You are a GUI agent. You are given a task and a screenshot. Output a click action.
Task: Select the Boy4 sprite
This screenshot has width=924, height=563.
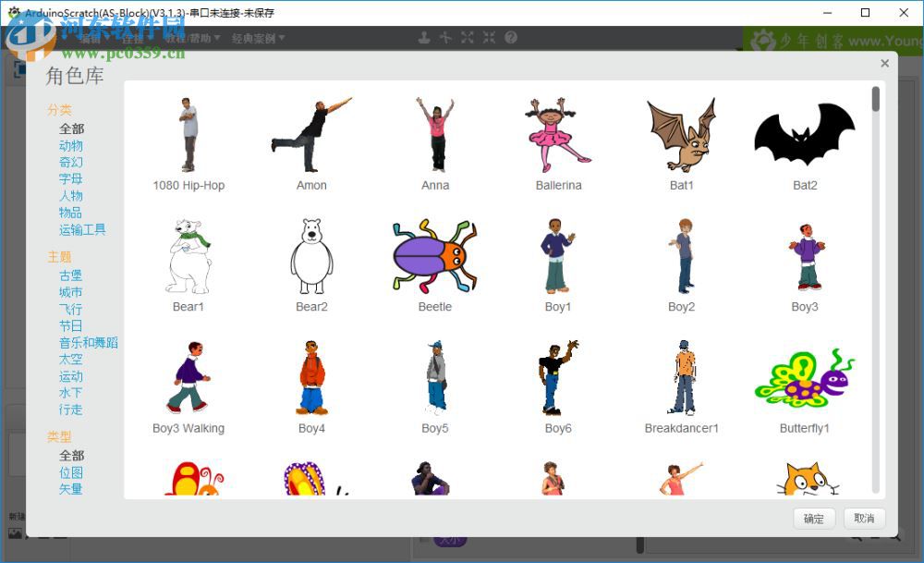(311, 386)
